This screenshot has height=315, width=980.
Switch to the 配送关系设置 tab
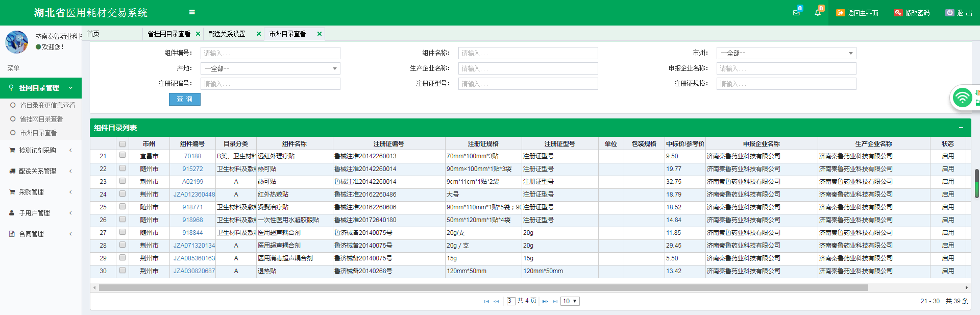coord(227,34)
